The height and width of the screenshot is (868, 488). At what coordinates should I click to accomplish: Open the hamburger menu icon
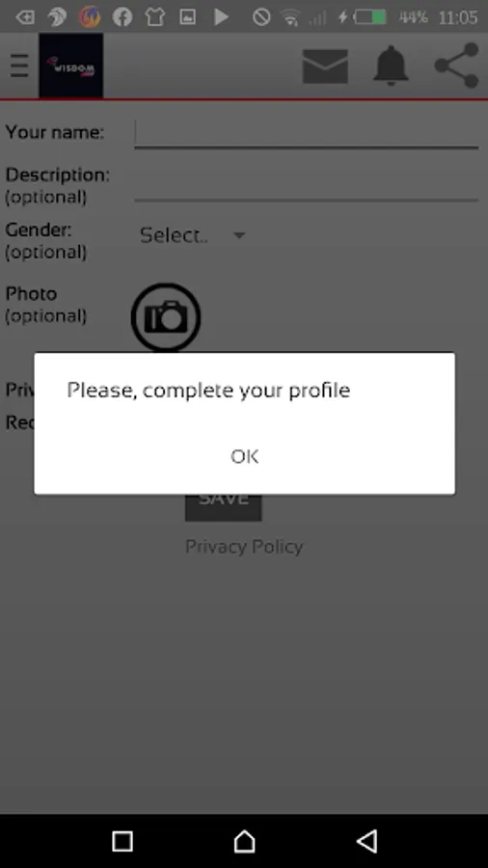19,66
